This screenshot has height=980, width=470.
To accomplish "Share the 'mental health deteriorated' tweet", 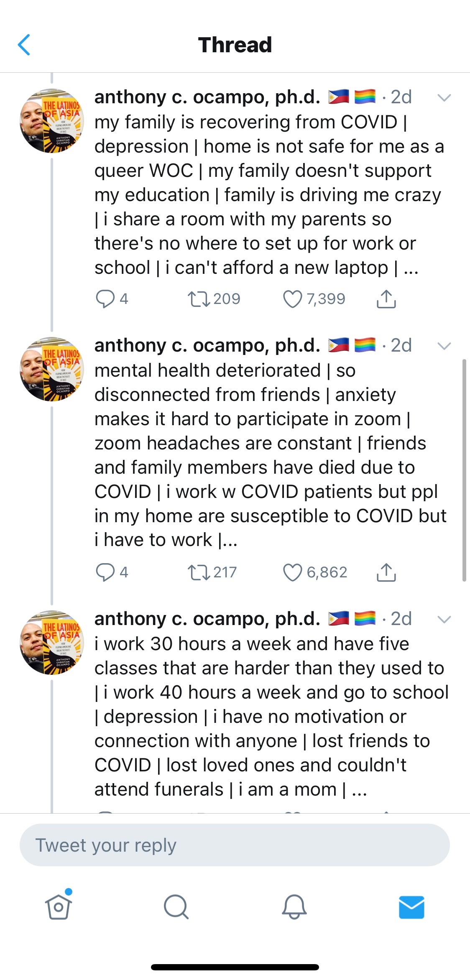I will click(x=386, y=572).
